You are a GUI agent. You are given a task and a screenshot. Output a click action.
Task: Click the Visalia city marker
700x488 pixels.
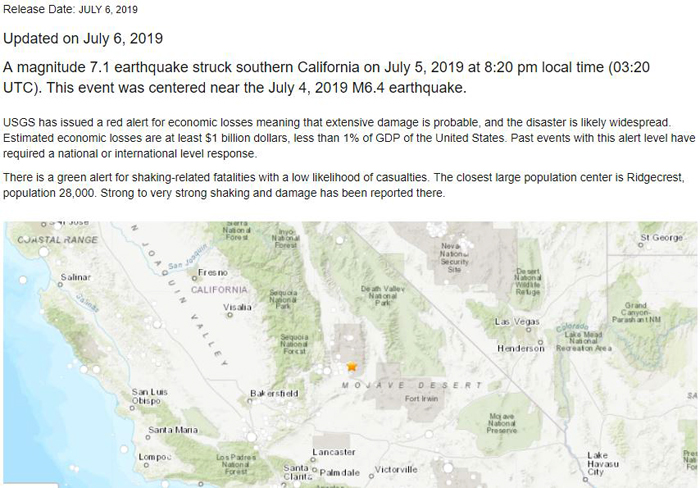click(230, 315)
